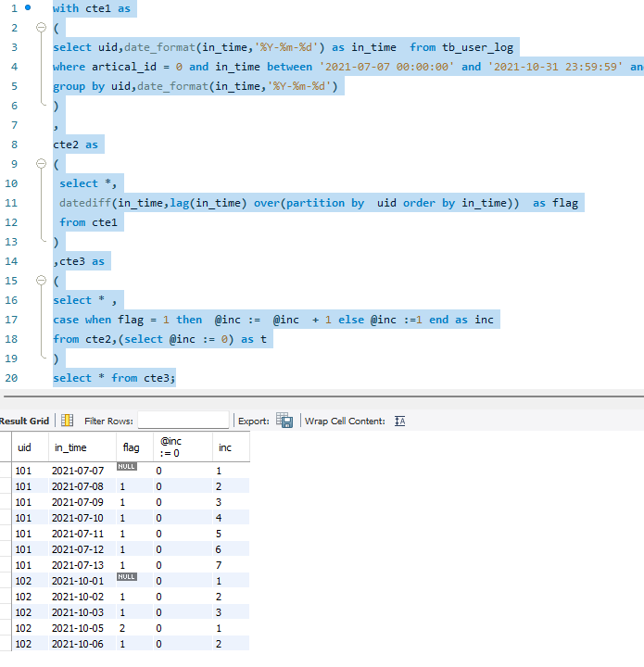This screenshot has height=667, width=644.
Task: Sort by the flag column header
Action: tap(134, 447)
